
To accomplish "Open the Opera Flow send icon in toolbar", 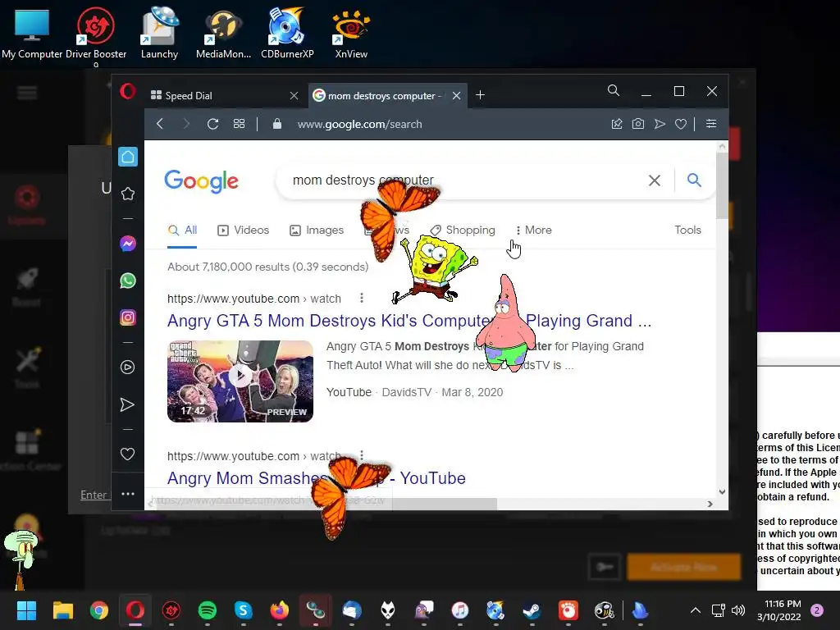I will click(660, 124).
